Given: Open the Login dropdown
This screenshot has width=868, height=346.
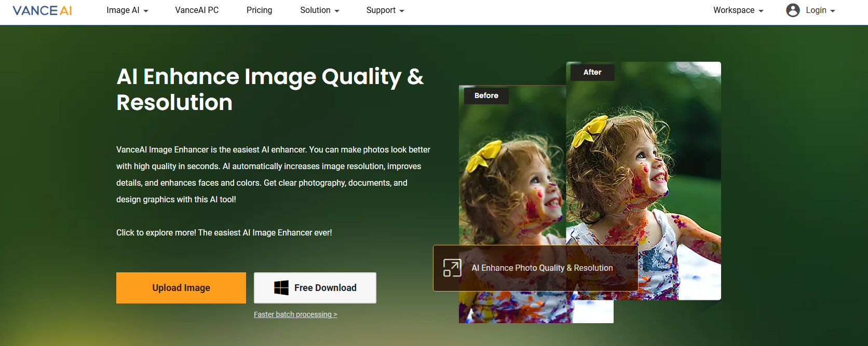Looking at the screenshot, I should pyautogui.click(x=820, y=10).
